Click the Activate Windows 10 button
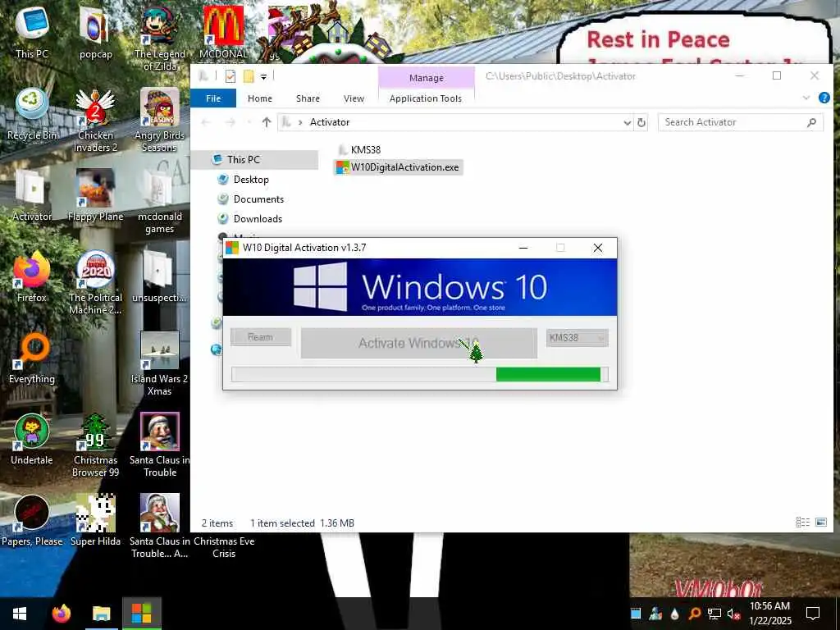 coord(418,343)
